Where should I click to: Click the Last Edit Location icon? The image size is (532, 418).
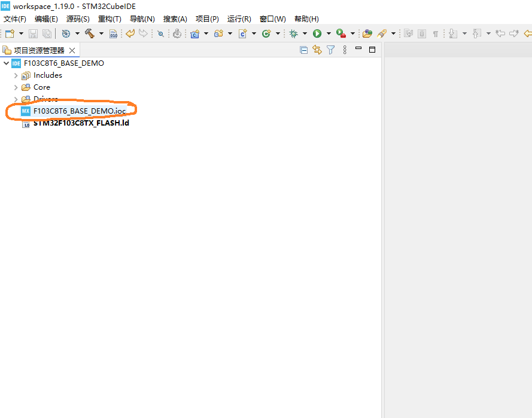pyautogui.click(x=500, y=33)
